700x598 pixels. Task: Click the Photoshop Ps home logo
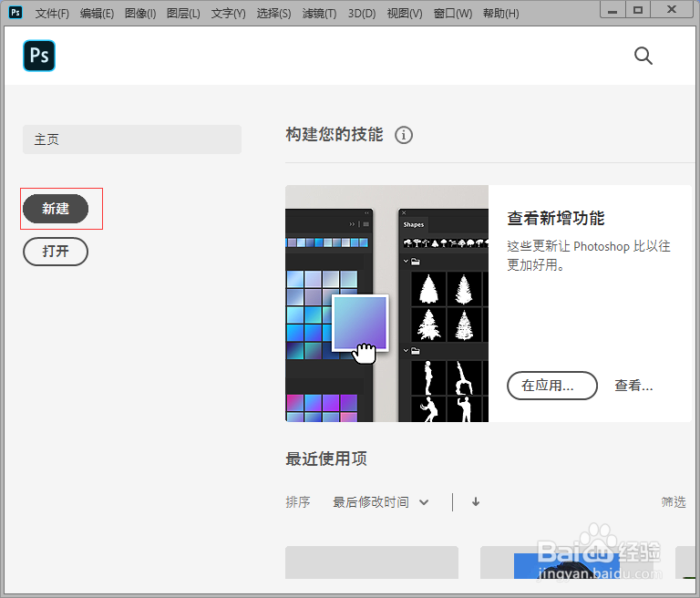point(39,56)
